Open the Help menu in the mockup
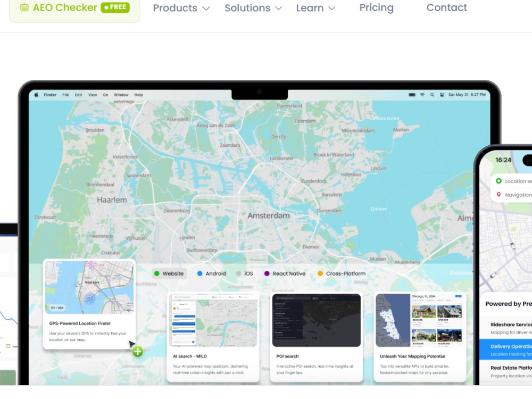The image size is (532, 399). (138, 95)
